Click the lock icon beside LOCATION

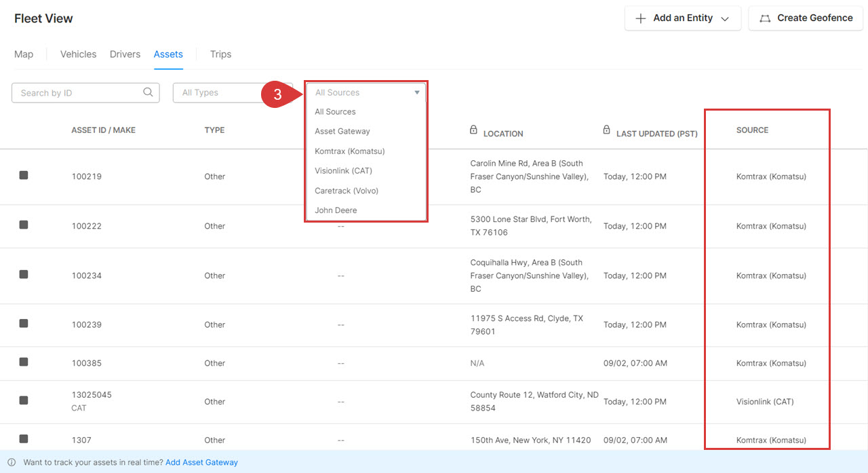click(x=473, y=130)
